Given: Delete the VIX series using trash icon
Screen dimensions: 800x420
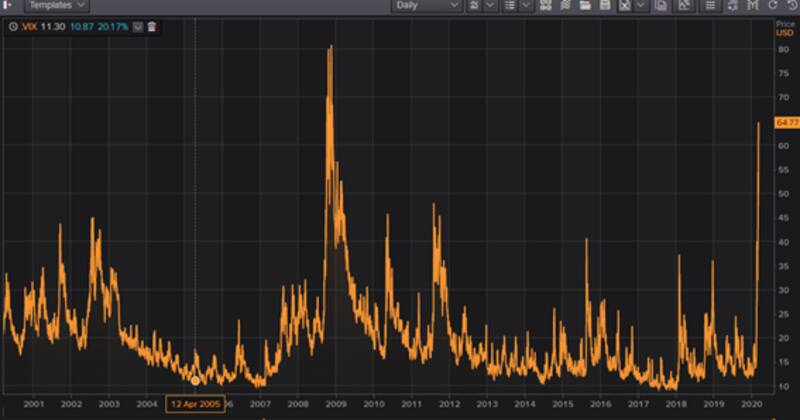Looking at the screenshot, I should (152, 27).
